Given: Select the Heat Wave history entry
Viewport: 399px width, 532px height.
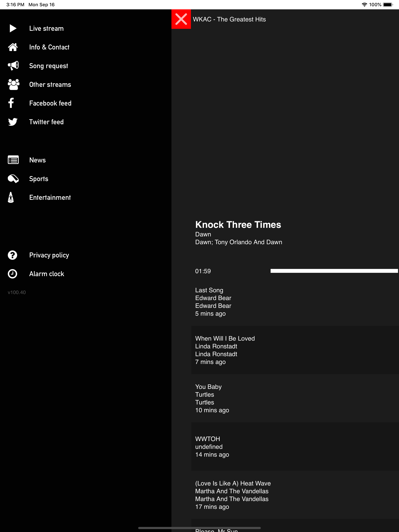Looking at the screenshot, I should [295, 495].
